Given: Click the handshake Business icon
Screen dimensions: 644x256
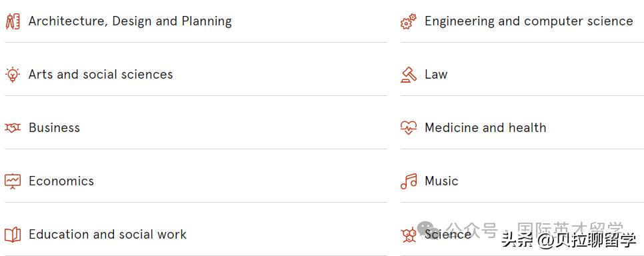Looking at the screenshot, I should pos(13,128).
